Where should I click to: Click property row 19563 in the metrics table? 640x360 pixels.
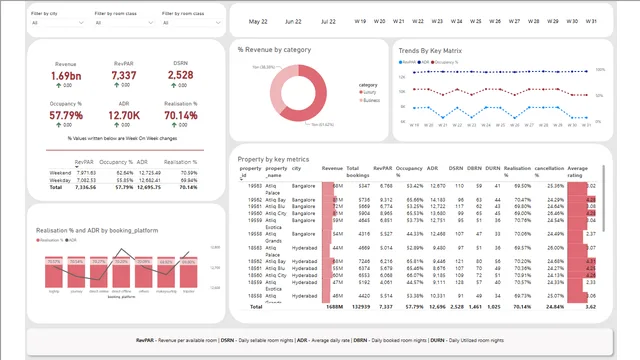[x=417, y=189]
